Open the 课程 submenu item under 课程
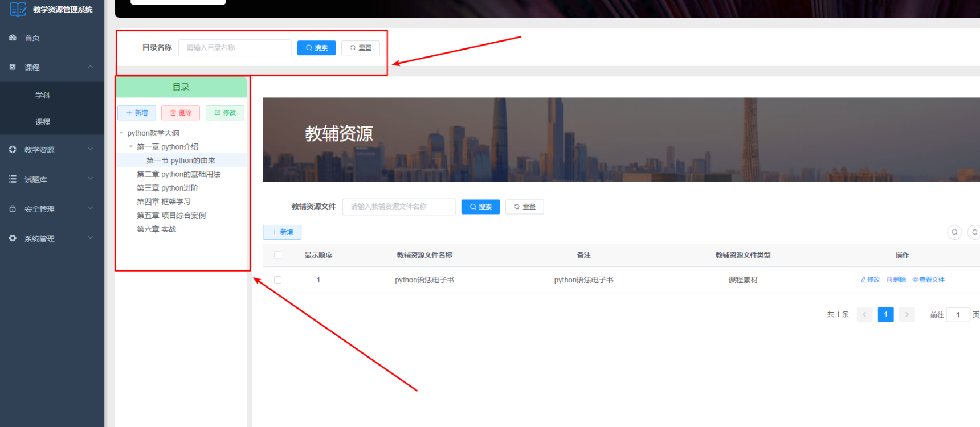Viewport: 980px width, 427px height. click(x=52, y=122)
